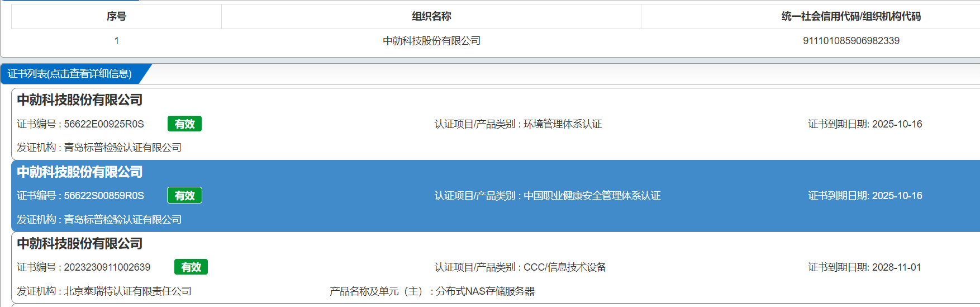Click 有效 badge of certificate 56622S00859R0S
This screenshot has width=980, height=307.
tap(184, 196)
